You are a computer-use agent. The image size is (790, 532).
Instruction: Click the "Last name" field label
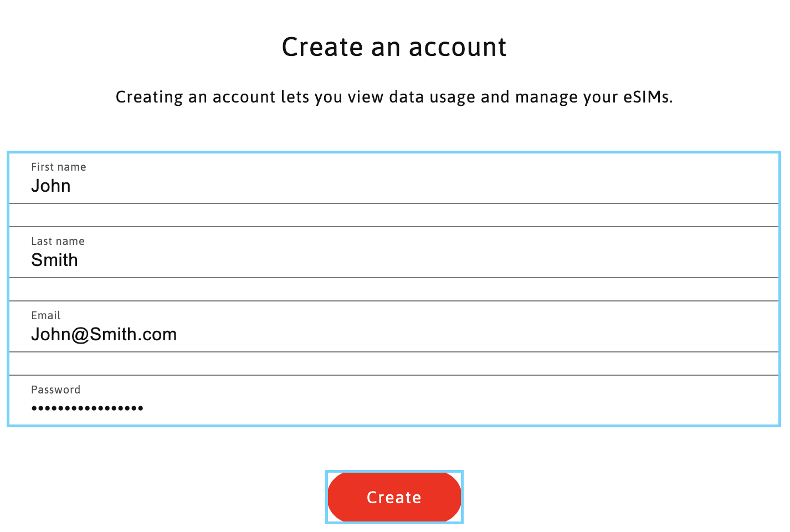[x=58, y=242]
